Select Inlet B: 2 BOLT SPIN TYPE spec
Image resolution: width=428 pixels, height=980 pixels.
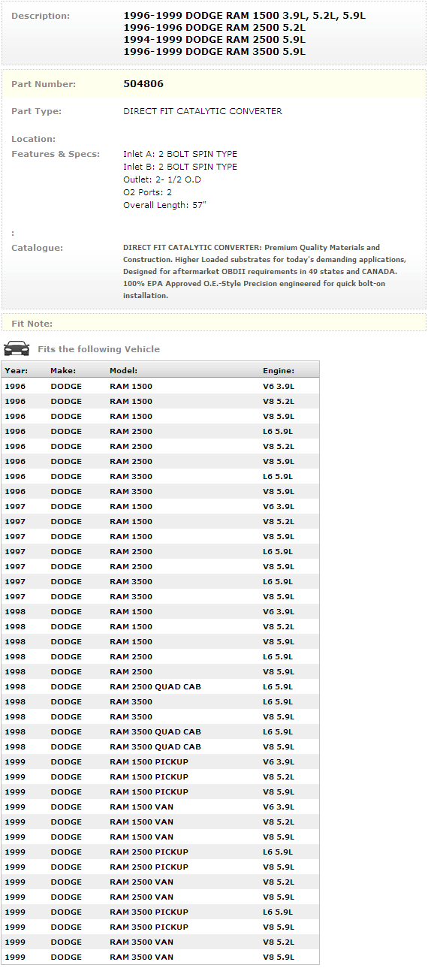click(x=180, y=167)
